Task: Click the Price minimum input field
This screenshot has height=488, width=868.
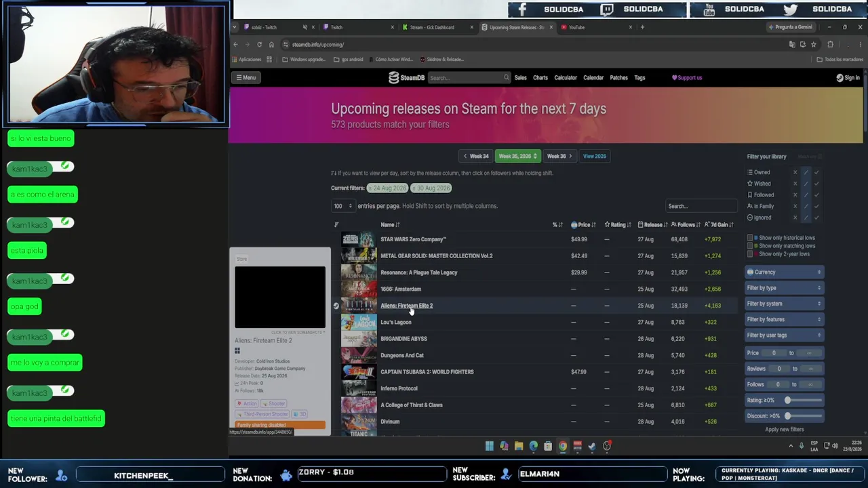Action: pyautogui.click(x=774, y=352)
